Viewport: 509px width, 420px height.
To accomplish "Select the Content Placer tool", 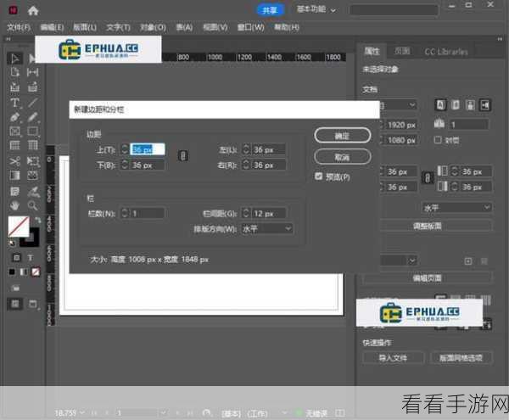I will pyautogui.click(x=32, y=87).
